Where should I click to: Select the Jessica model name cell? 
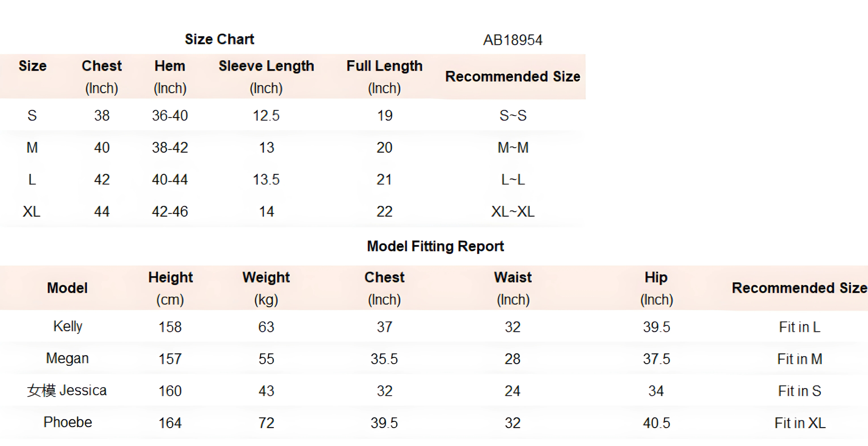[67, 390]
